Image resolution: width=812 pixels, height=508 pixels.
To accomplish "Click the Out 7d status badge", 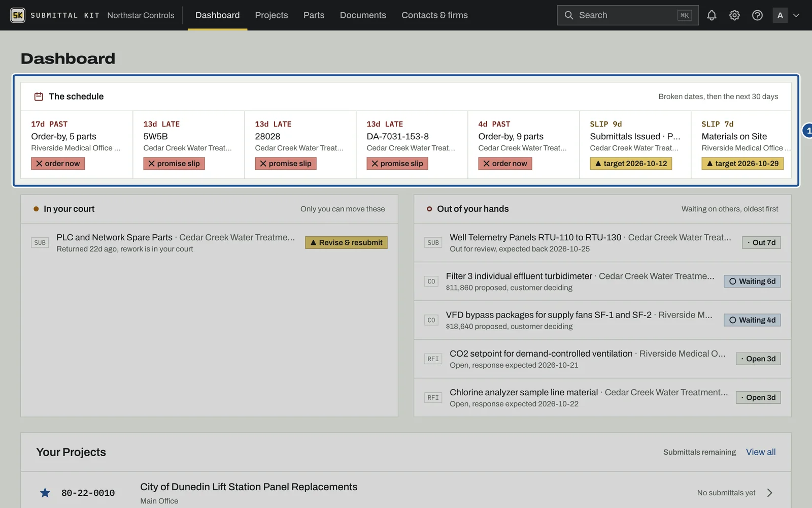I will (761, 243).
